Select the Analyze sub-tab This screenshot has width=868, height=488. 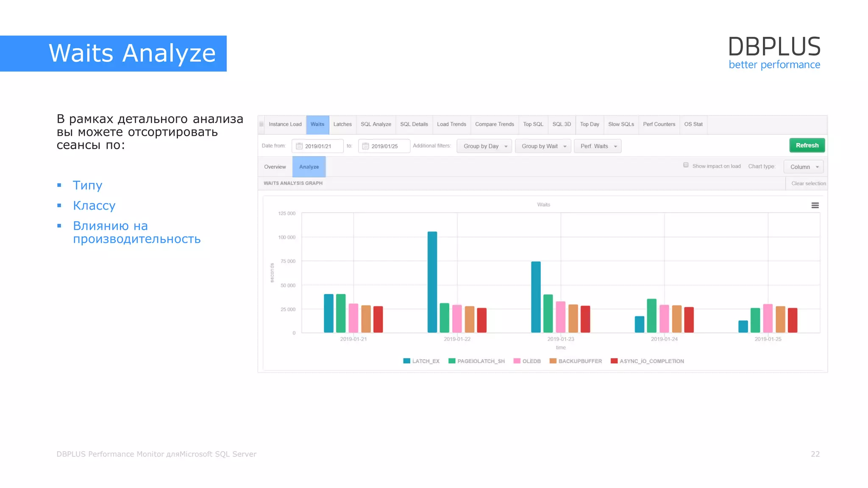309,167
